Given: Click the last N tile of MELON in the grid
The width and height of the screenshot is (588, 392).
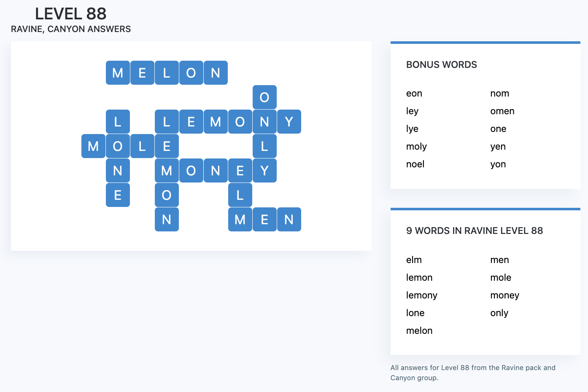Looking at the screenshot, I should (216, 73).
